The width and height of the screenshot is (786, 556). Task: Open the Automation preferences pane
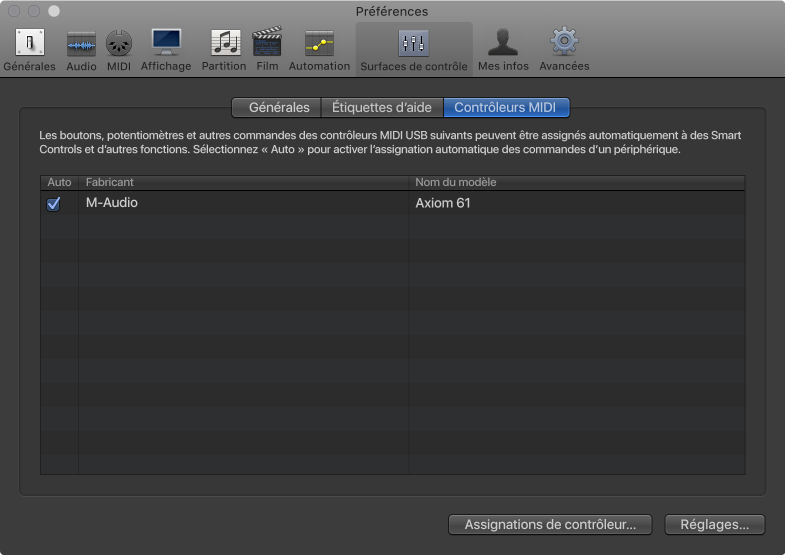click(x=319, y=50)
